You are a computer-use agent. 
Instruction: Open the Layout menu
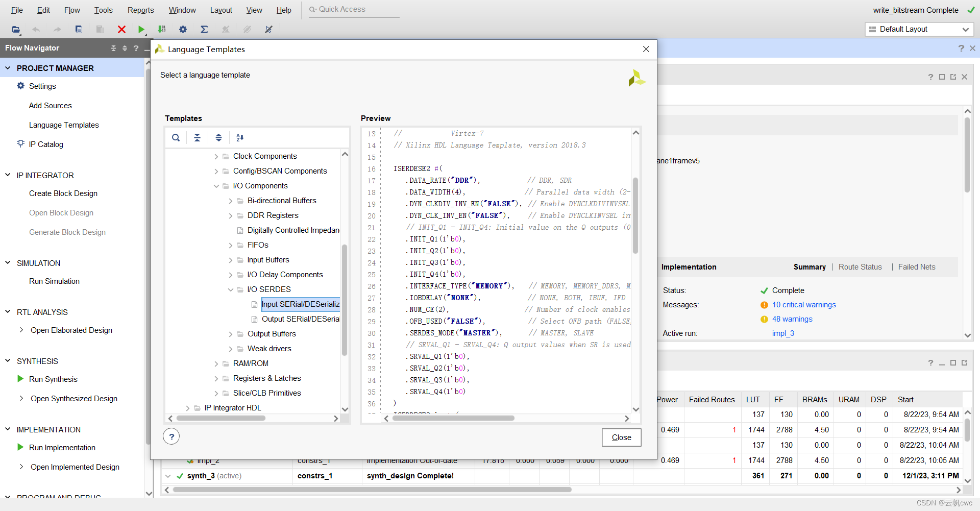pyautogui.click(x=221, y=10)
